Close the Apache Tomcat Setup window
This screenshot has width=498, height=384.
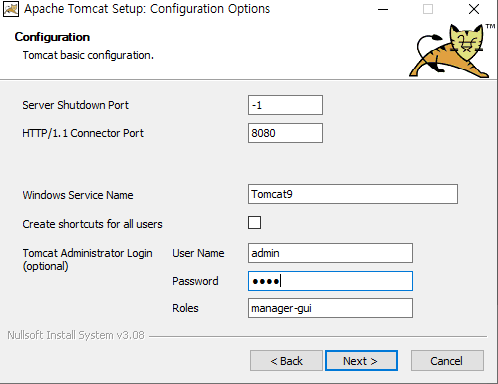474,9
